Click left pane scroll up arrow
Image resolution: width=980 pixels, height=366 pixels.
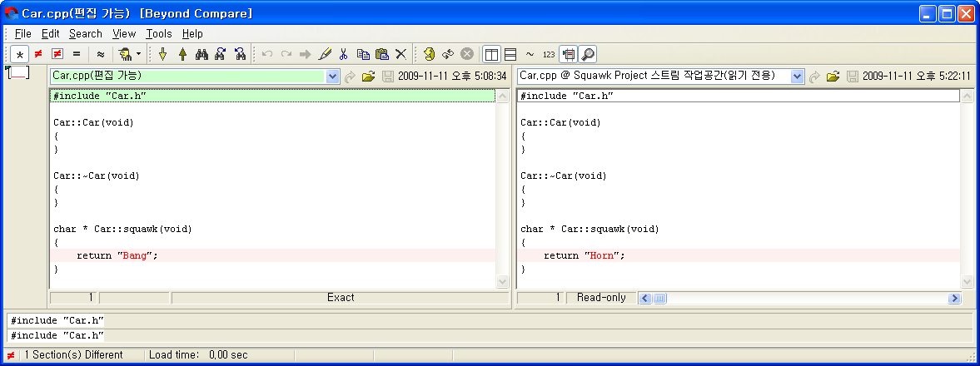(503, 96)
